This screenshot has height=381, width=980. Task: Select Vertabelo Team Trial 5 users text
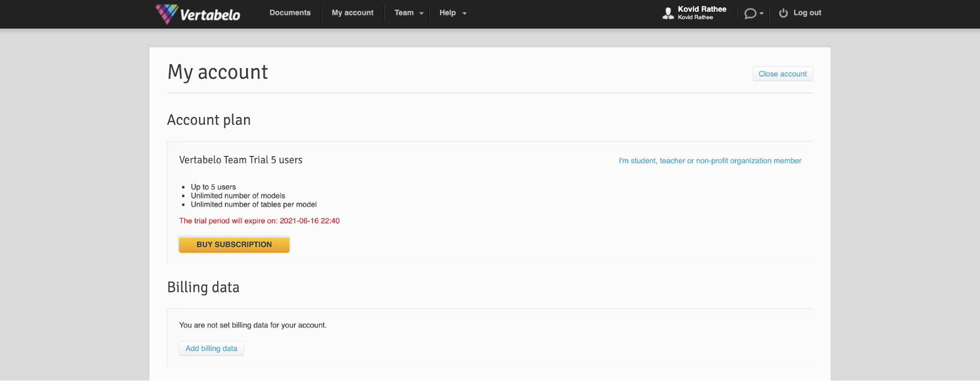(x=241, y=160)
